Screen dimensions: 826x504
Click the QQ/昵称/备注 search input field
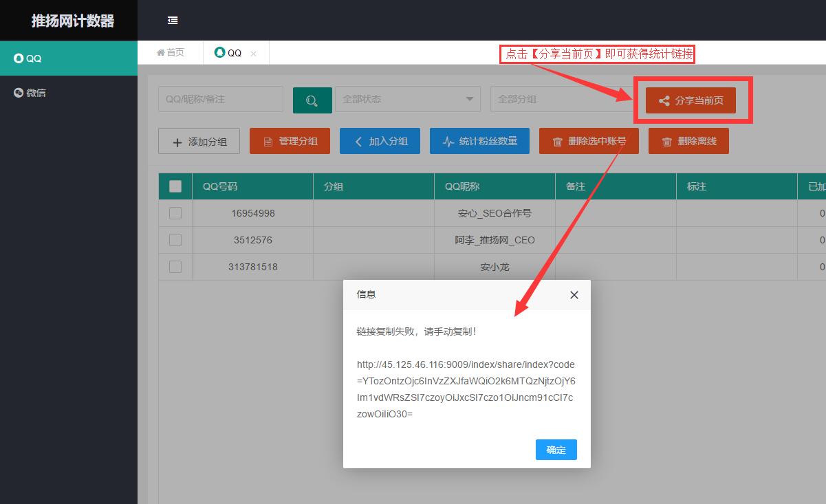(x=220, y=99)
